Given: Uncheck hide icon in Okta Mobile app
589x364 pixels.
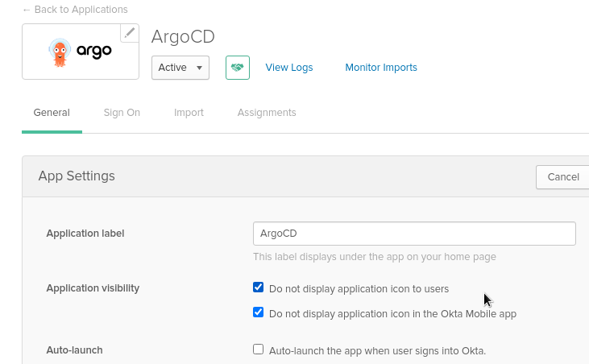Looking at the screenshot, I should point(258,312).
